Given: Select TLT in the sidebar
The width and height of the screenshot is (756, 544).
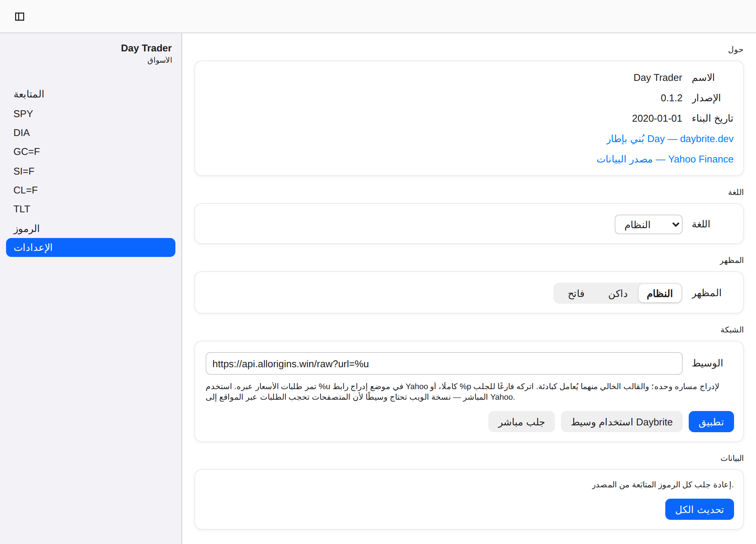Looking at the screenshot, I should [91, 209].
